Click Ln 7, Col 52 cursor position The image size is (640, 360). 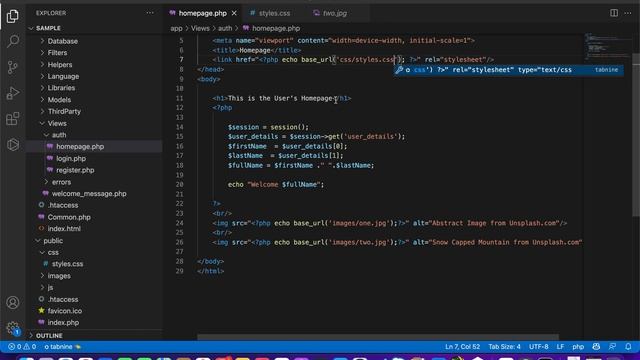[462, 347]
